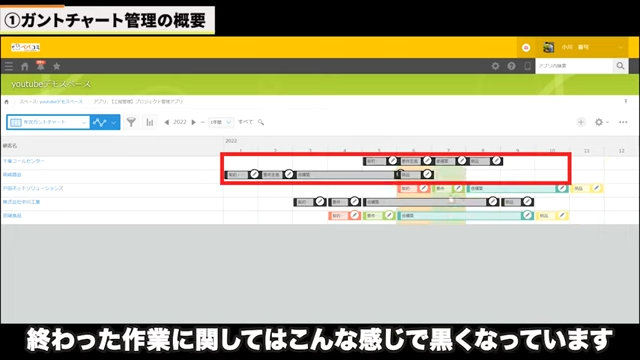Click the youtubeデモスペース space title
Screen dimensions: 640x360
tap(51, 84)
